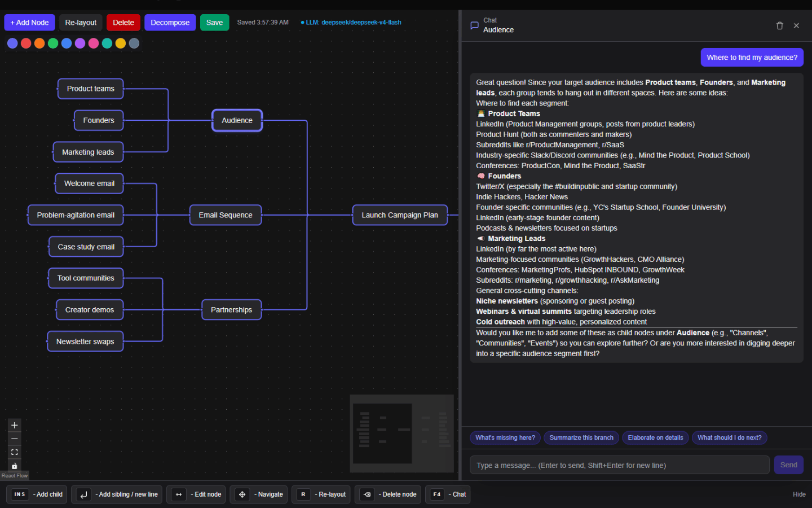Pick the teal color swatch
The height and width of the screenshot is (508, 812).
click(107, 43)
